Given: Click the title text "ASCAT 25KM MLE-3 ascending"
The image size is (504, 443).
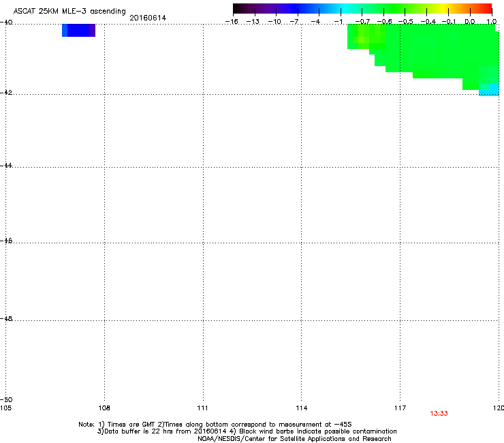Looking at the screenshot, I should [x=69, y=12].
